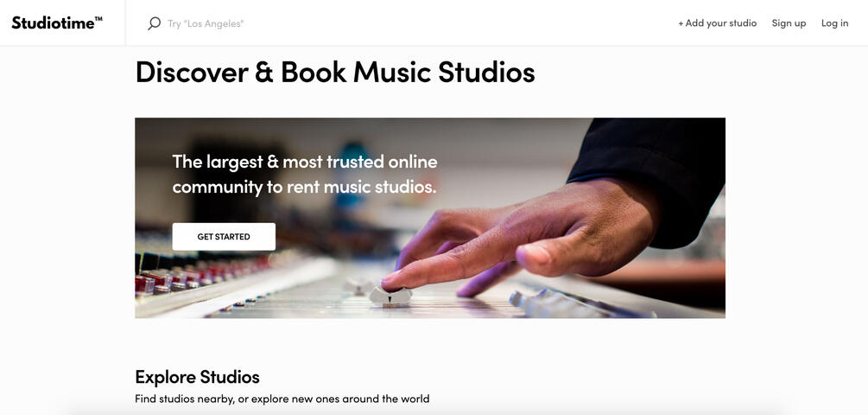Click the search magnifier icon
This screenshot has width=868, height=415.
154,23
